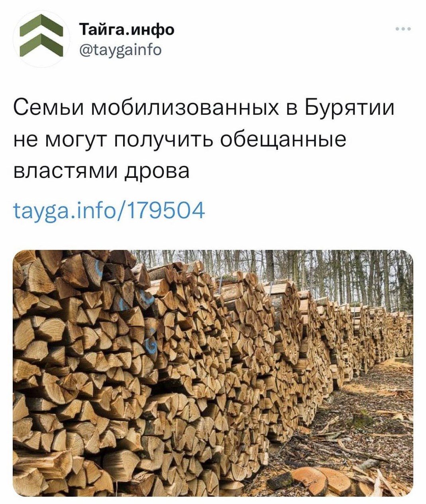Click the sawdust-covered path beside the woodpile

point(359,423)
